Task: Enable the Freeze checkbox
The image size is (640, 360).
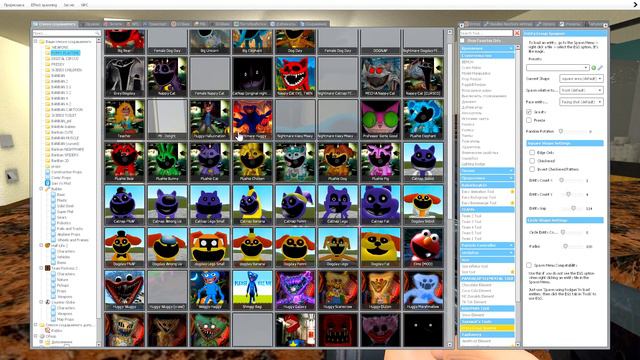Action: [x=529, y=120]
